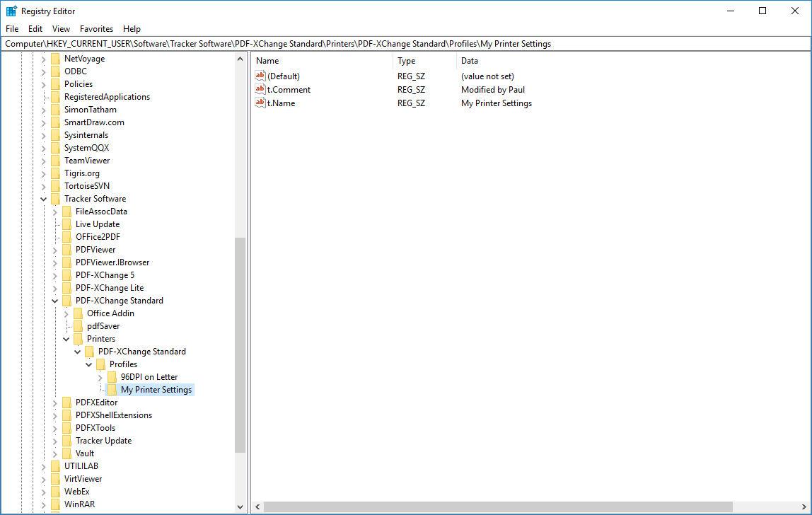812x515 pixels.
Task: Click the folder icon of My Printer Settings
Action: pyautogui.click(x=112, y=390)
